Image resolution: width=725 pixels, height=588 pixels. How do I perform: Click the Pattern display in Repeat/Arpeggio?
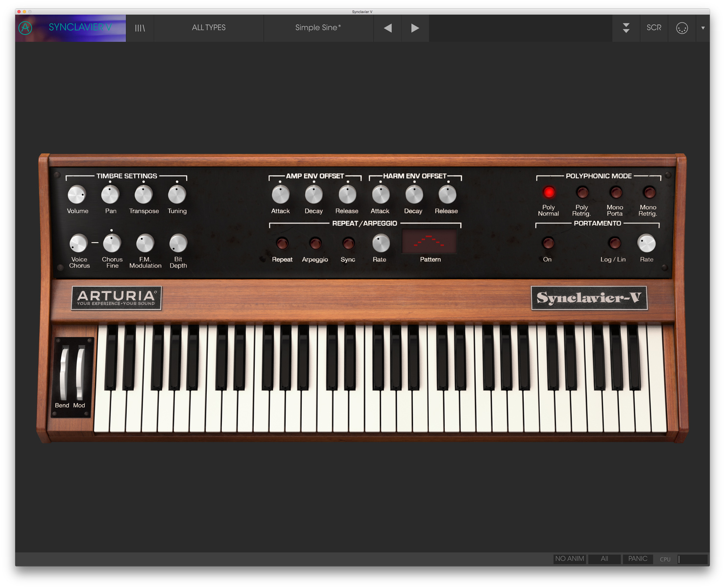click(430, 241)
